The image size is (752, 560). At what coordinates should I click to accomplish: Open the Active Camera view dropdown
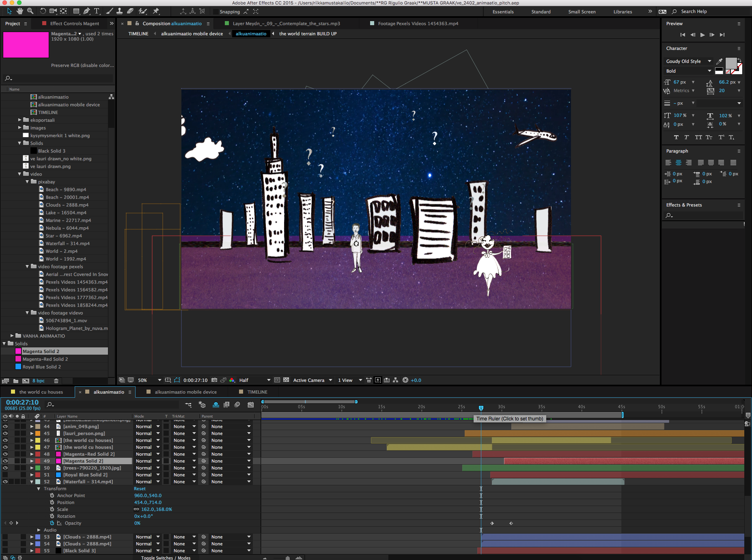click(x=312, y=380)
